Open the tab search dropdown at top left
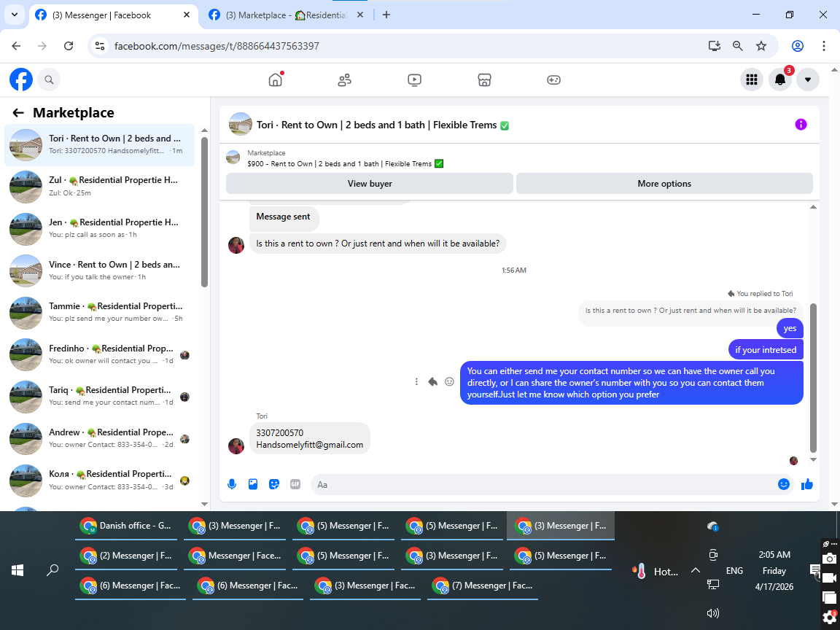This screenshot has height=630, width=840. (15, 15)
